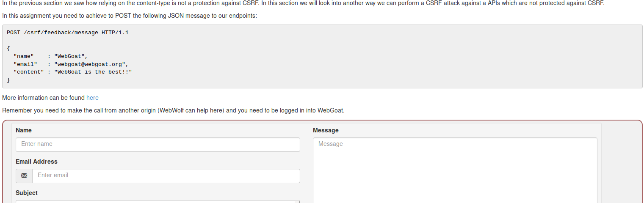Click the 'Subject' field label
This screenshot has height=203, width=644.
point(27,193)
